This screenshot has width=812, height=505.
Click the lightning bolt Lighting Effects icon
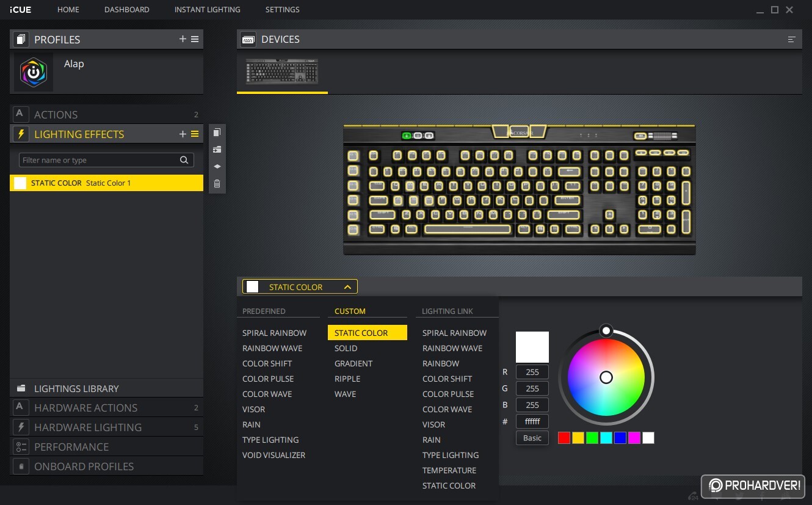(21, 134)
